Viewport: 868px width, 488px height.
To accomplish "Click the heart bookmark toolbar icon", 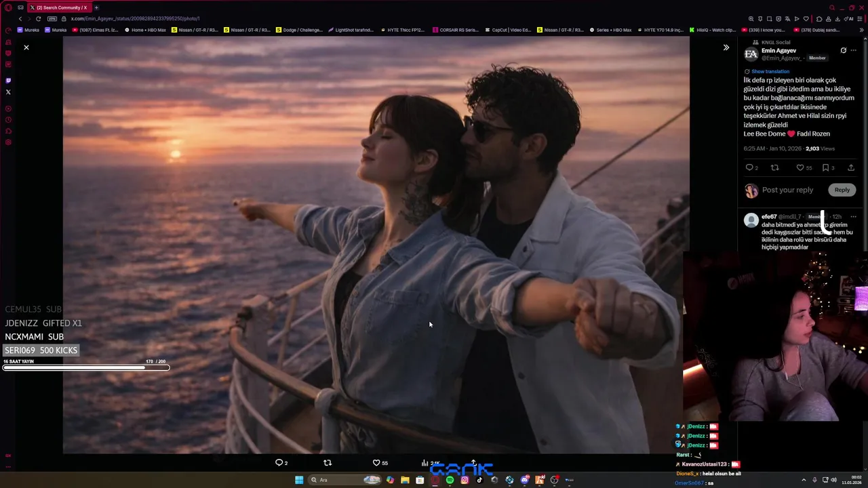I will (x=806, y=19).
